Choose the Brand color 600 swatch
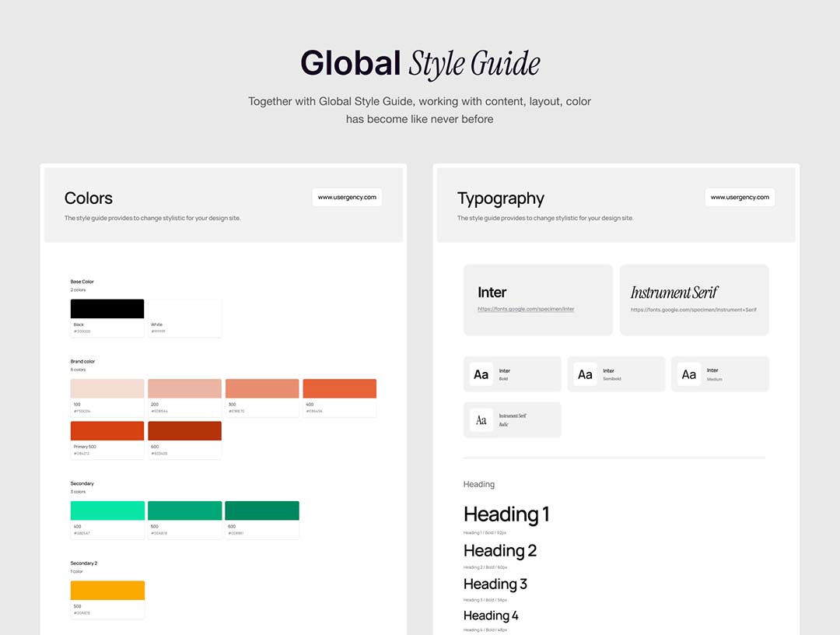The height and width of the screenshot is (635, 840). [185, 431]
